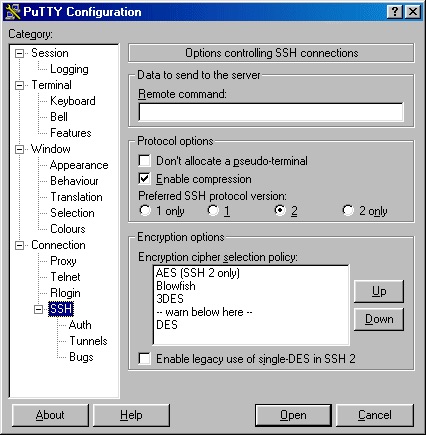Select SSH protocol '2 only' radio
This screenshot has height=435, width=426.
click(365, 211)
